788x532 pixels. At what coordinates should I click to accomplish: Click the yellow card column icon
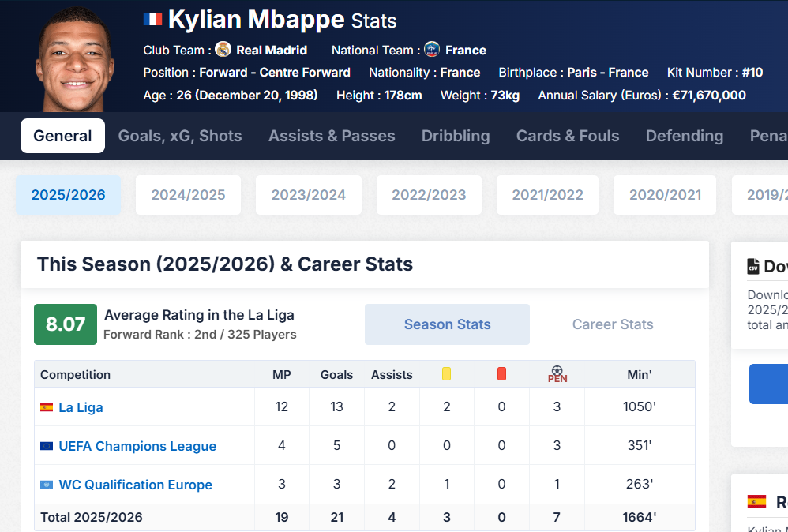click(446, 374)
